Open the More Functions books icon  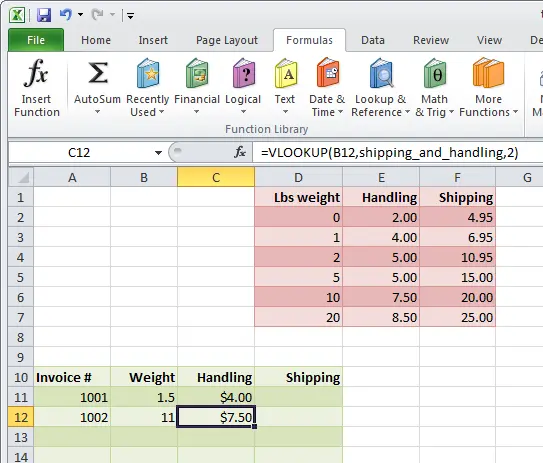pyautogui.click(x=488, y=72)
